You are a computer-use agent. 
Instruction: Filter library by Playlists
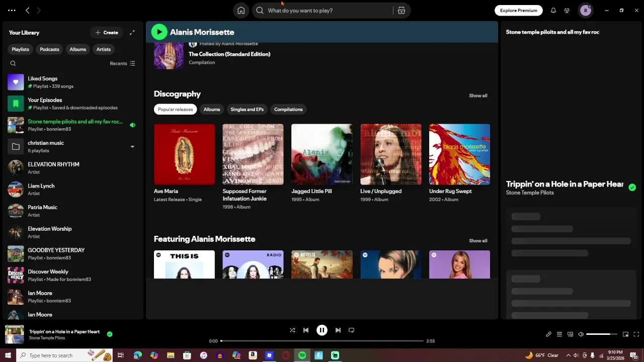coord(20,49)
